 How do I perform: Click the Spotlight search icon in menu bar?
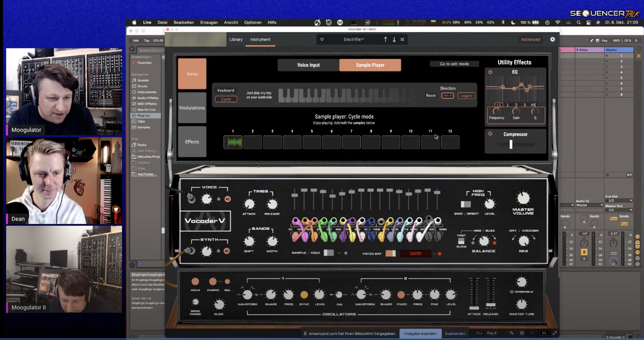coord(578,22)
